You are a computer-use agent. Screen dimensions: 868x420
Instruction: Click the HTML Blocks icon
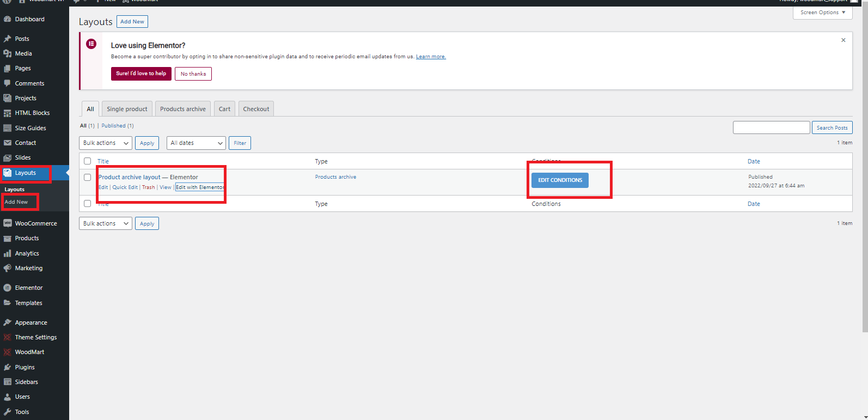[8, 113]
